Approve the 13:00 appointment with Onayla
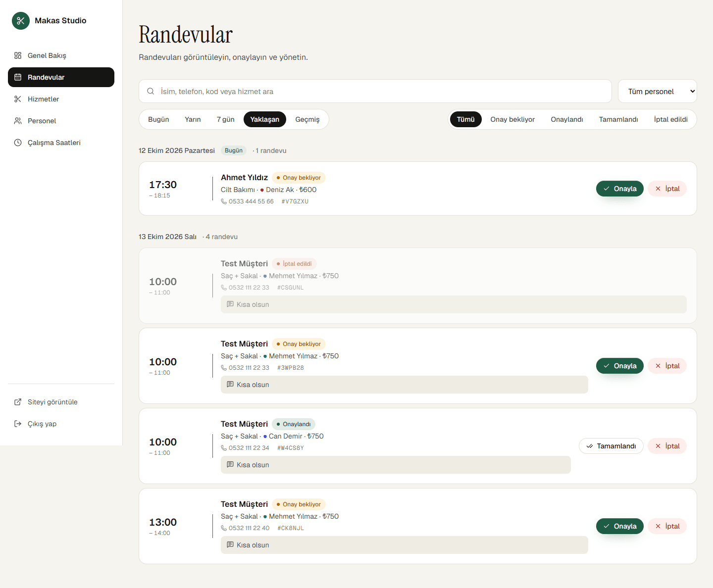The width and height of the screenshot is (713, 588). click(x=620, y=526)
